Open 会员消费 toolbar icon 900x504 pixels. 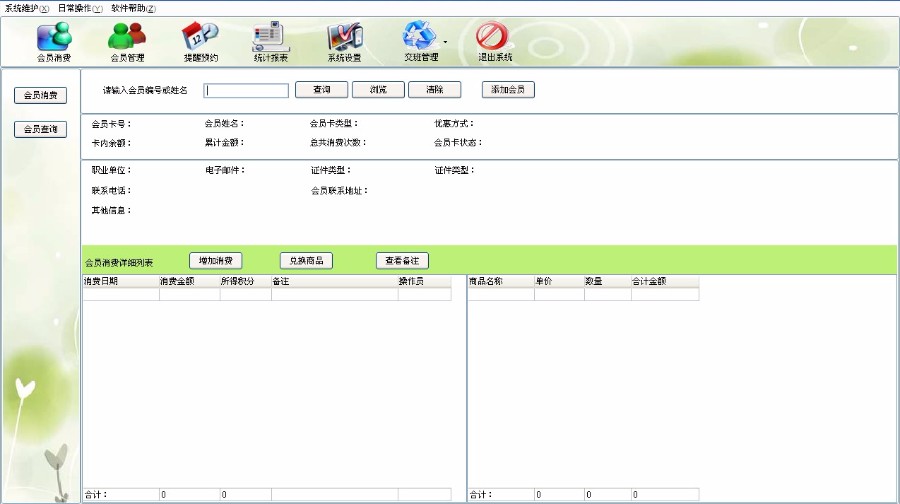[x=54, y=41]
